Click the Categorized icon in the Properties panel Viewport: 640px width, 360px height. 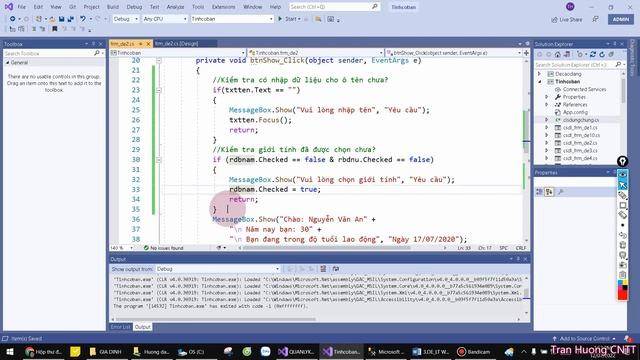[x=539, y=192]
